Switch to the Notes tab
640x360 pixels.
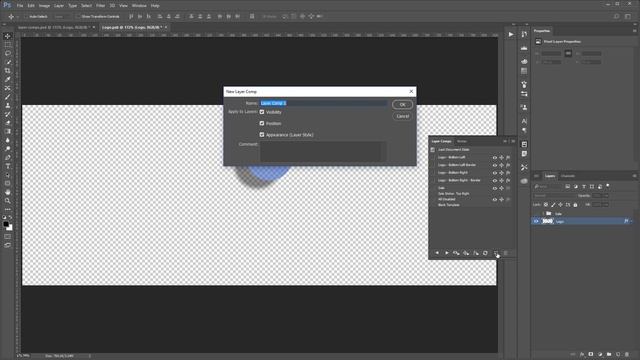[x=462, y=141]
